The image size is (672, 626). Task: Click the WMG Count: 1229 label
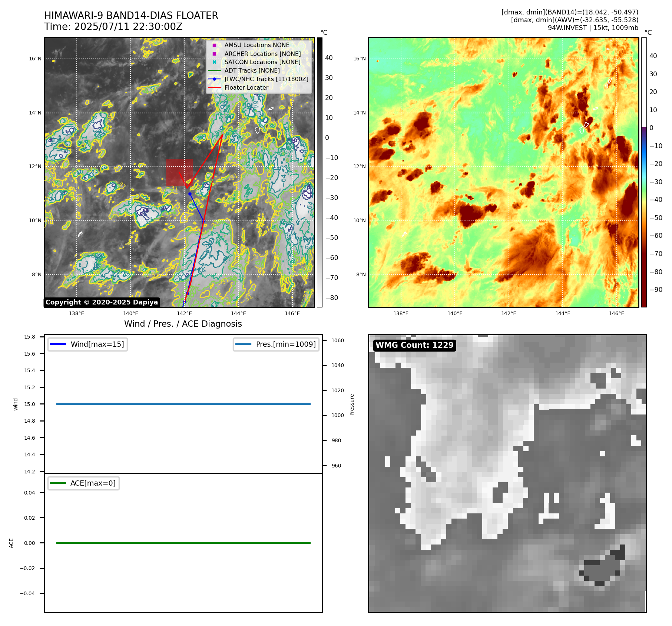pos(414,345)
